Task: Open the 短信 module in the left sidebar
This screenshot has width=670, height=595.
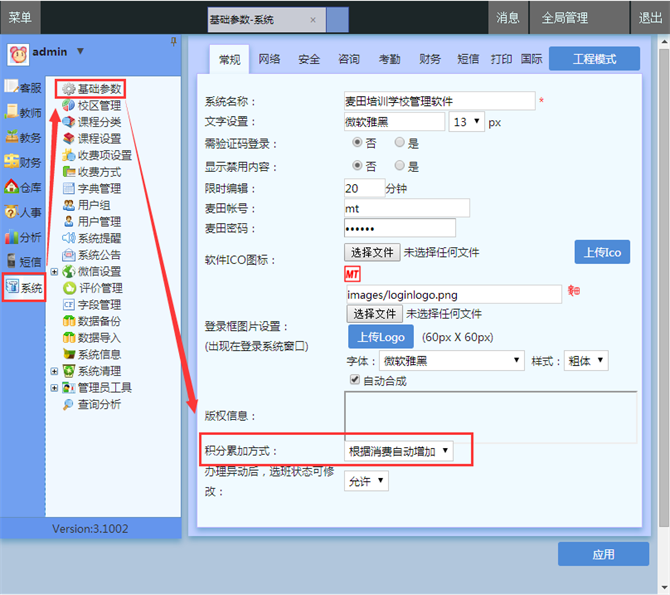Action: tap(23, 261)
